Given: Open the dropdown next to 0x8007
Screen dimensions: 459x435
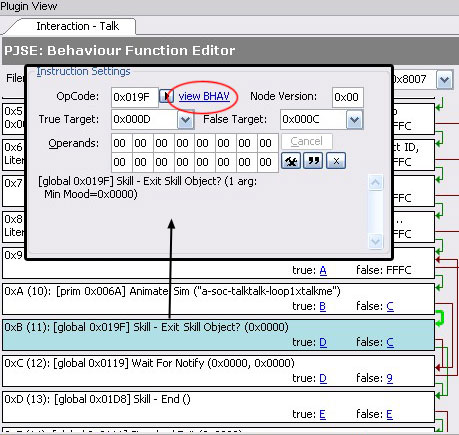Looking at the screenshot, I should 445,79.
